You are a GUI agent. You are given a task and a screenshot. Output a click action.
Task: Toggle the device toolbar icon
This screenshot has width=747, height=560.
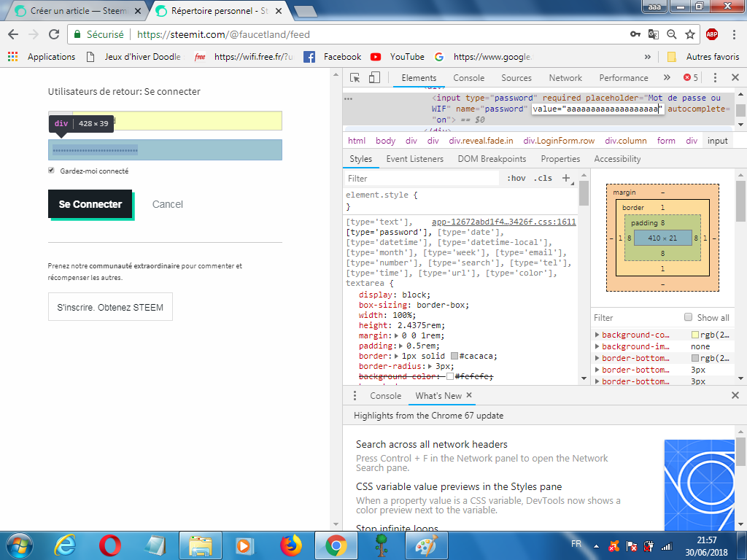click(374, 77)
